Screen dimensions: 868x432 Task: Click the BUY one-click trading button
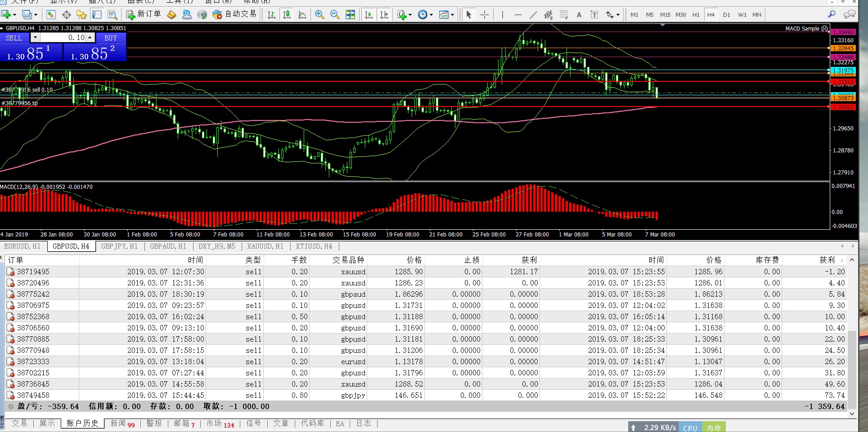(111, 38)
